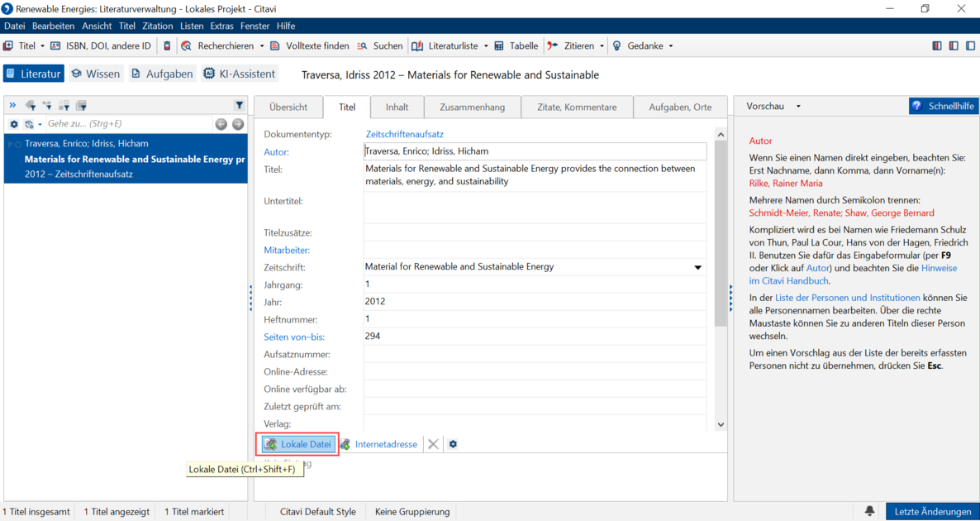Viewport: 980px width, 521px height.
Task: Switch to the Wissen workspace
Action: point(95,74)
